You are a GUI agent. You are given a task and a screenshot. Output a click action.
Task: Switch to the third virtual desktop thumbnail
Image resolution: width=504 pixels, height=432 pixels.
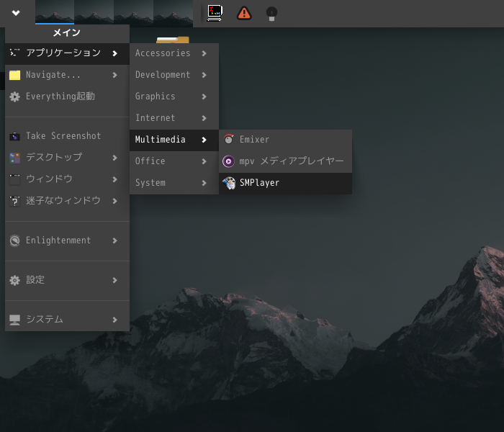(x=134, y=12)
